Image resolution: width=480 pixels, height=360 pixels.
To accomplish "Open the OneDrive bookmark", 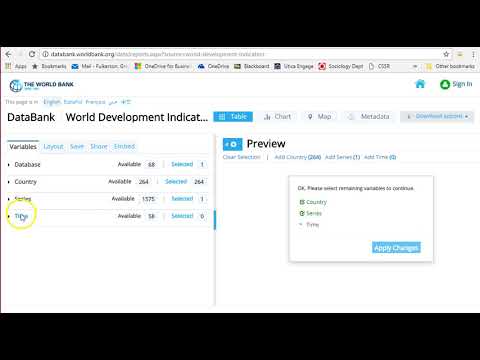I will pos(213,66).
